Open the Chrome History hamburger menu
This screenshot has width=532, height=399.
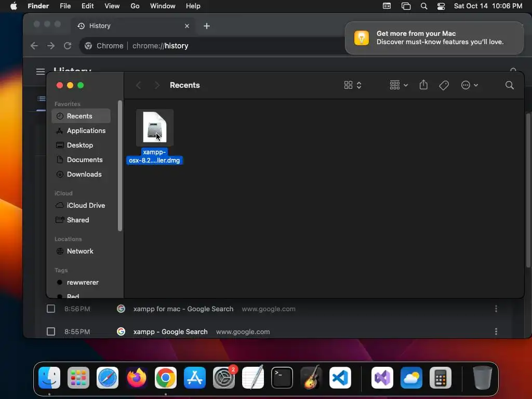click(41, 71)
